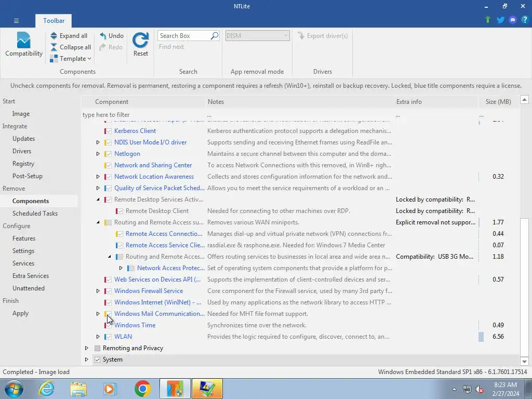
Task: Open the Unattended page
Action: click(29, 288)
